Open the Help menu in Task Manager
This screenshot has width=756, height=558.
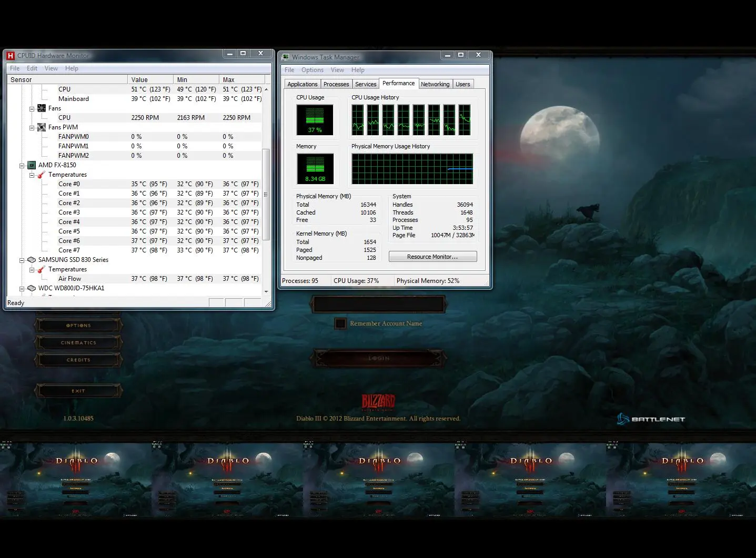click(x=358, y=70)
